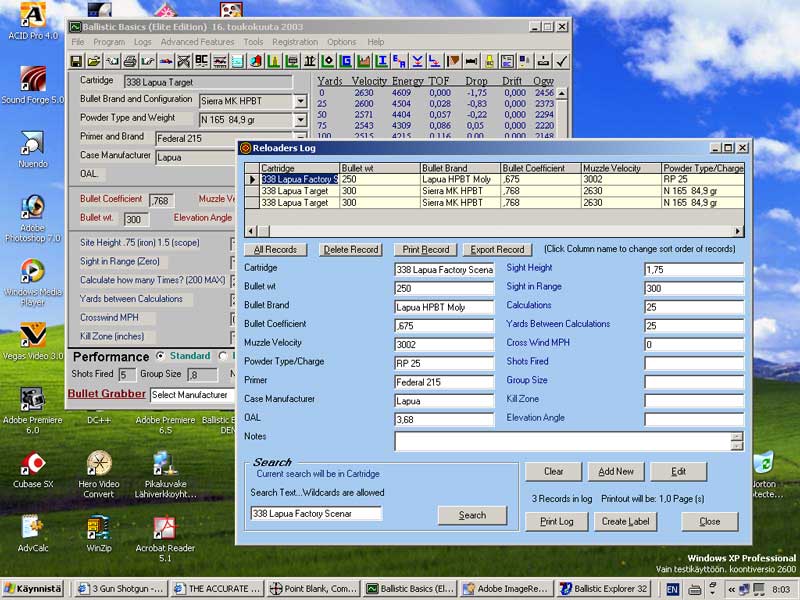Click the yellow BC bottle toolbar icon
This screenshot has width=800, height=600.
(489, 61)
